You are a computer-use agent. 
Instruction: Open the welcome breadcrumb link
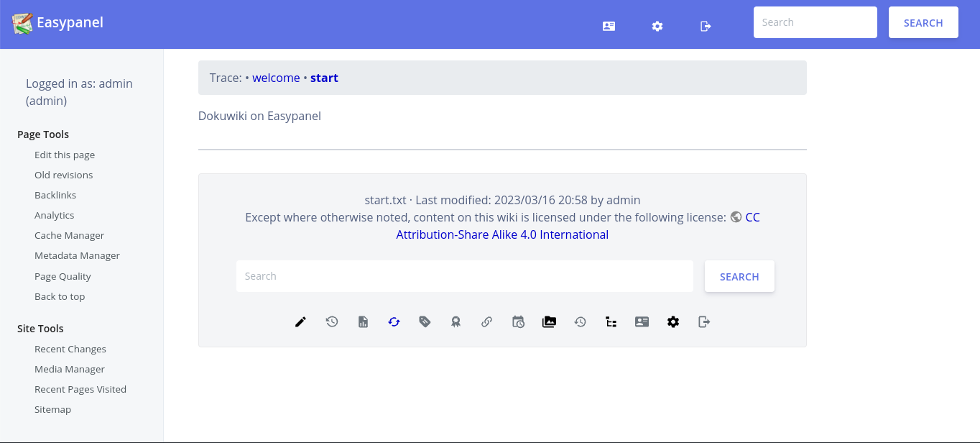(x=276, y=78)
